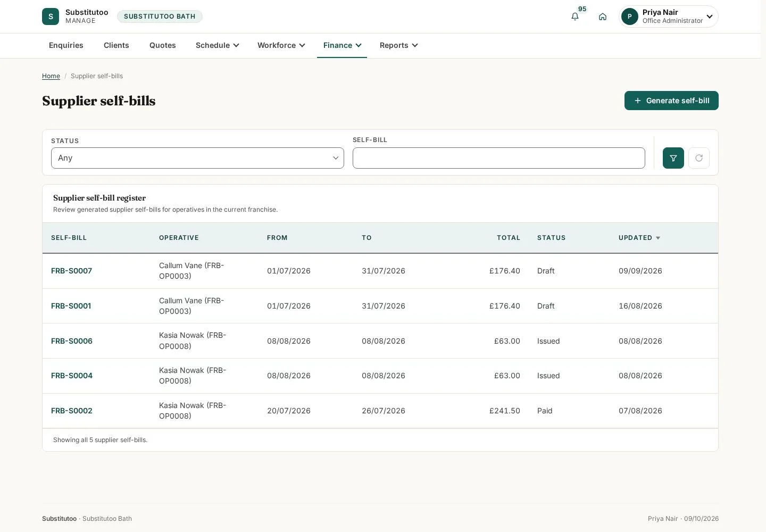Sort by the To column header

[367, 238]
